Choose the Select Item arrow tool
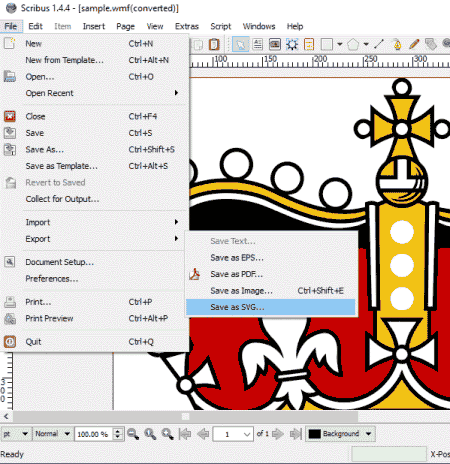450x464 pixels. (x=240, y=44)
